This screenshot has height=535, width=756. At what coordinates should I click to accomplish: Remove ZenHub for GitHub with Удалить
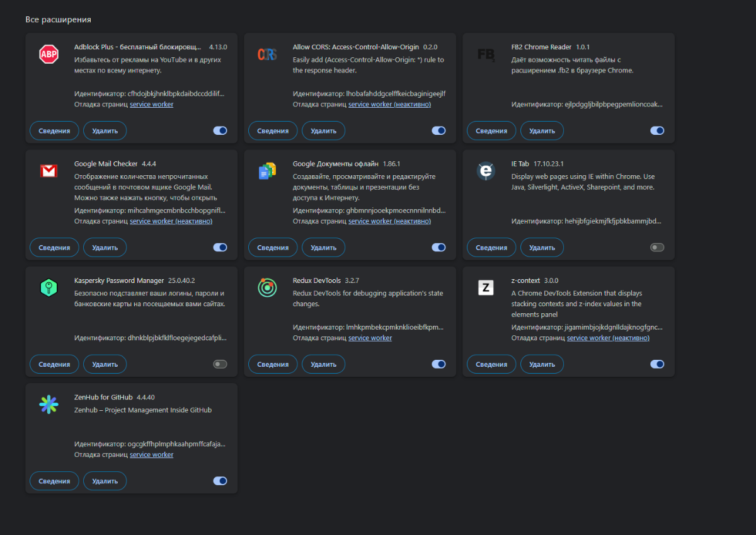pos(105,481)
